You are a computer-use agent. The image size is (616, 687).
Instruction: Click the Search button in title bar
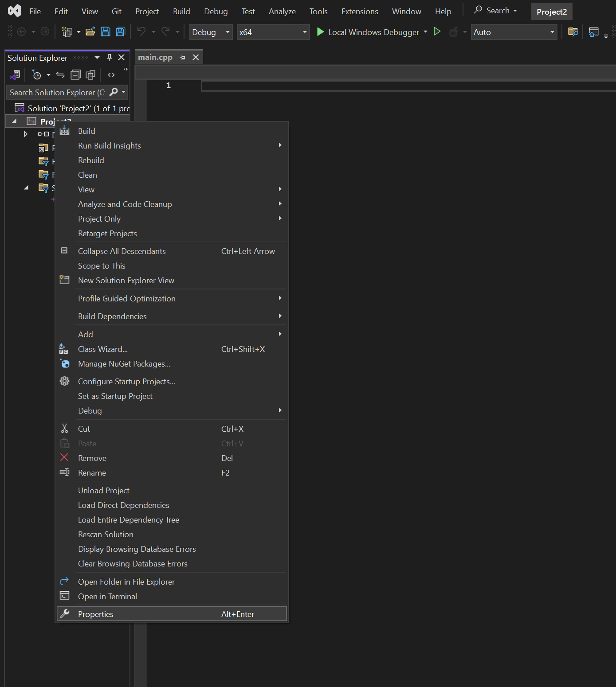[x=495, y=11]
